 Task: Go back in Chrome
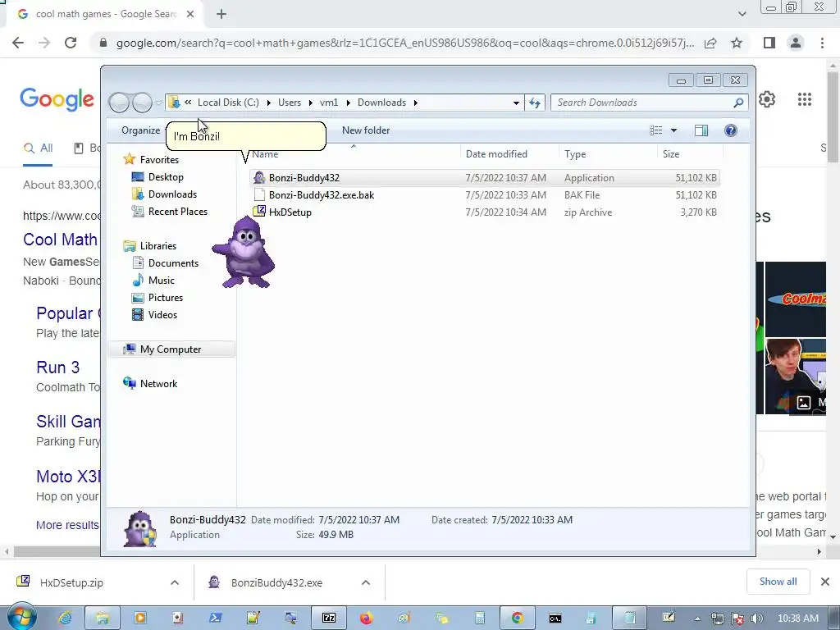(18, 43)
